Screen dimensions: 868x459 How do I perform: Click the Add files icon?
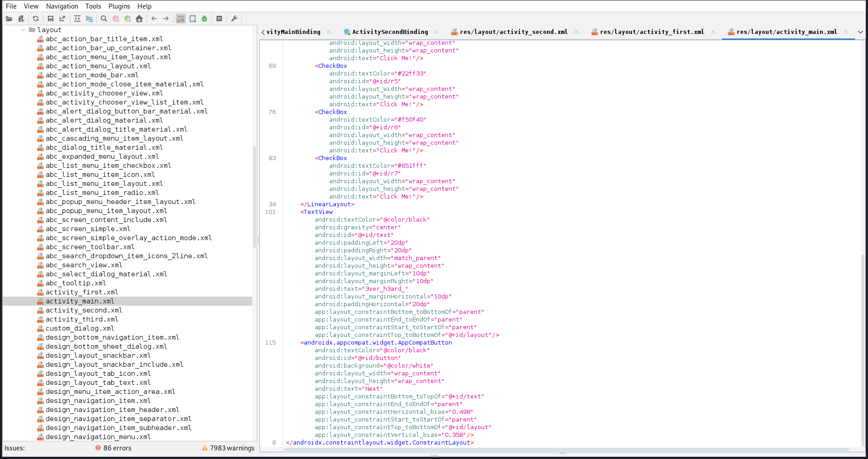click(x=21, y=19)
